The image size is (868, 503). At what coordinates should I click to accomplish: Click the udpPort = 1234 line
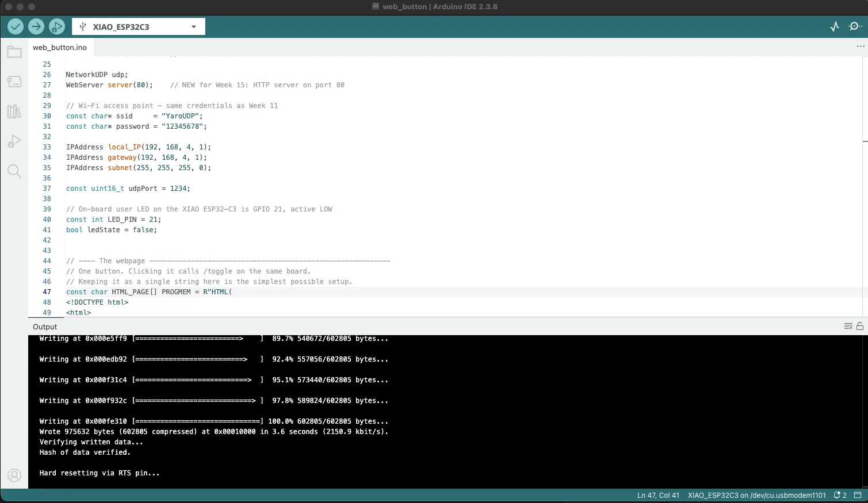(128, 189)
